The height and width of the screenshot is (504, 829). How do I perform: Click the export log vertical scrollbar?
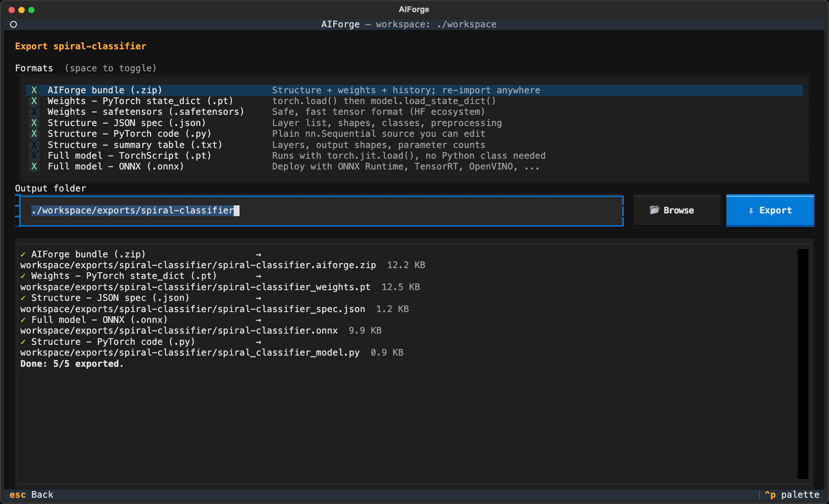(803, 364)
